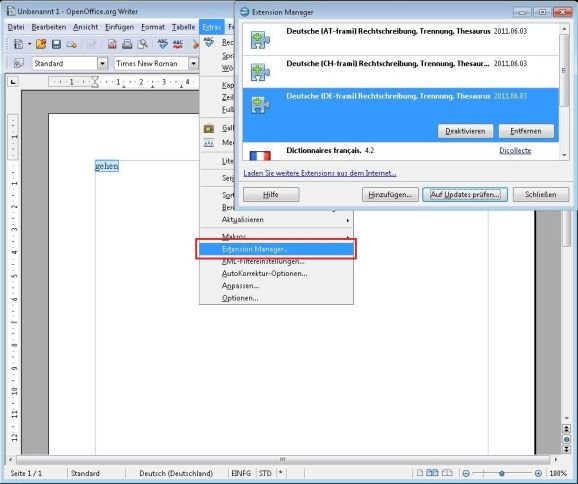Open the Bearbeiten menu
Image resolution: width=578 pixels, height=484 pixels.
pyautogui.click(x=49, y=27)
